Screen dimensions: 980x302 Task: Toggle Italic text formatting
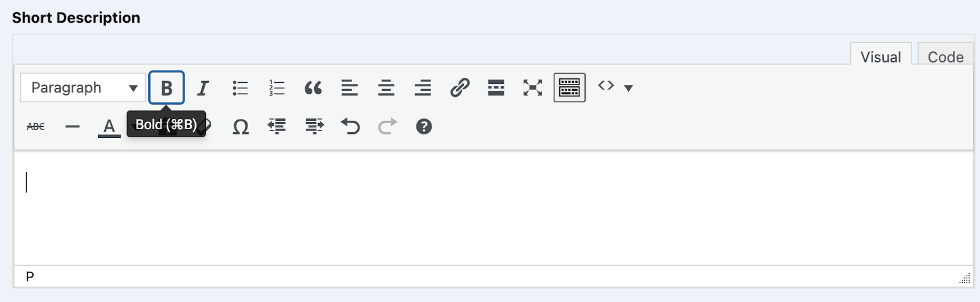203,88
